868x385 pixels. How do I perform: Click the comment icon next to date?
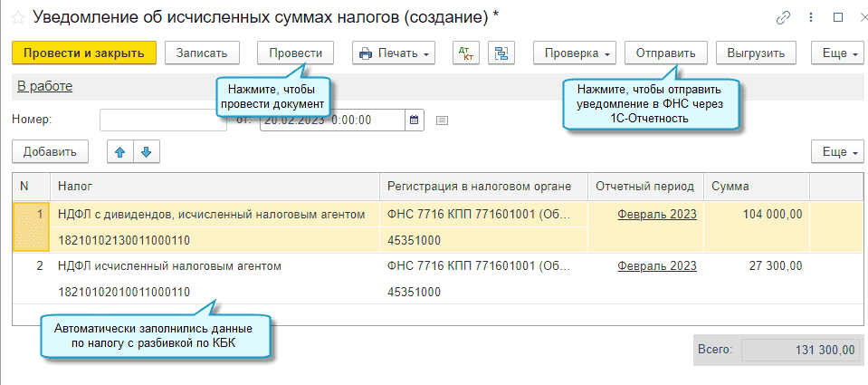443,120
